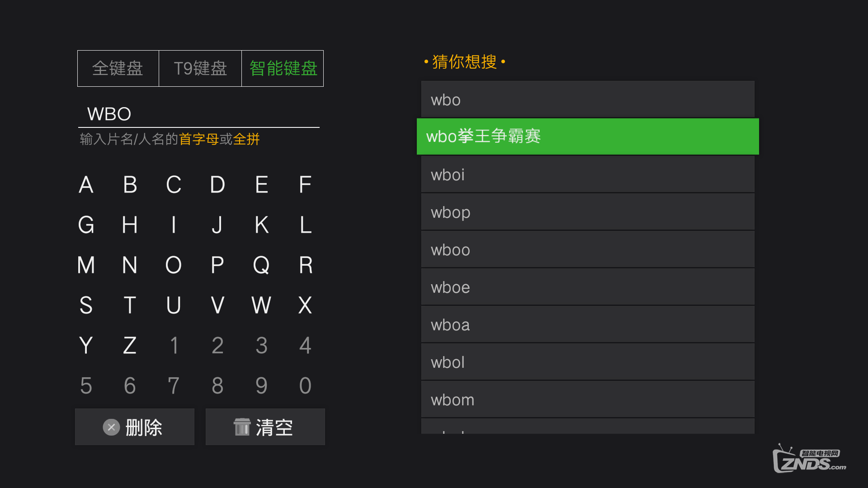Tap the letter F key
Image resolution: width=868 pixels, height=488 pixels.
pos(305,185)
